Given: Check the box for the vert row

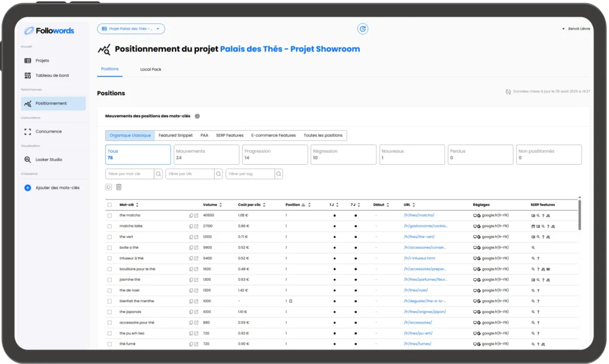Looking at the screenshot, I should click(109, 237).
